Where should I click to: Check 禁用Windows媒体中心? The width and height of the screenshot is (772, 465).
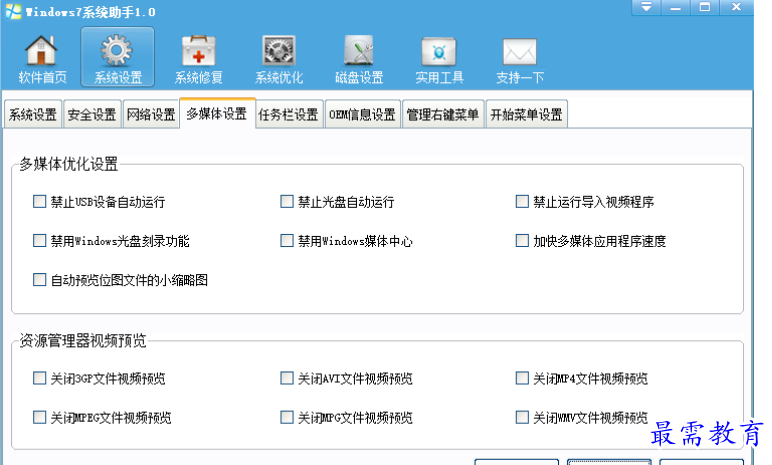(x=287, y=240)
